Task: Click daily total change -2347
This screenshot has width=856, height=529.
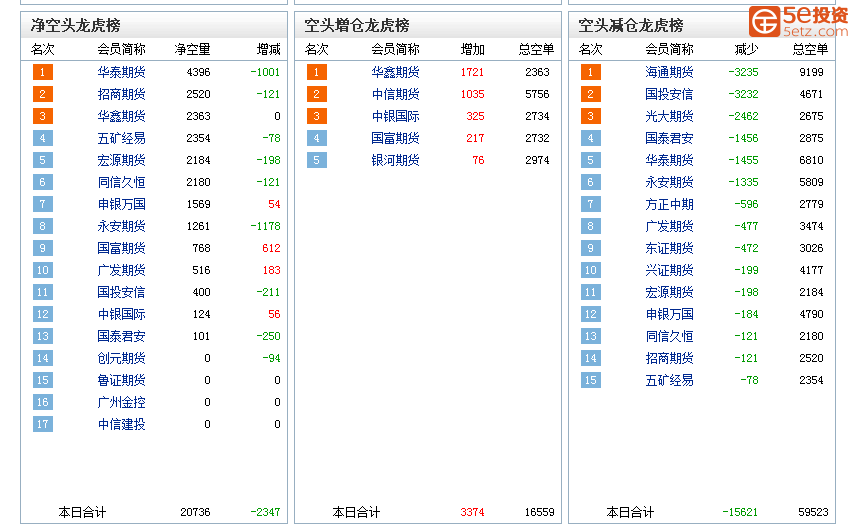Action: (x=265, y=512)
